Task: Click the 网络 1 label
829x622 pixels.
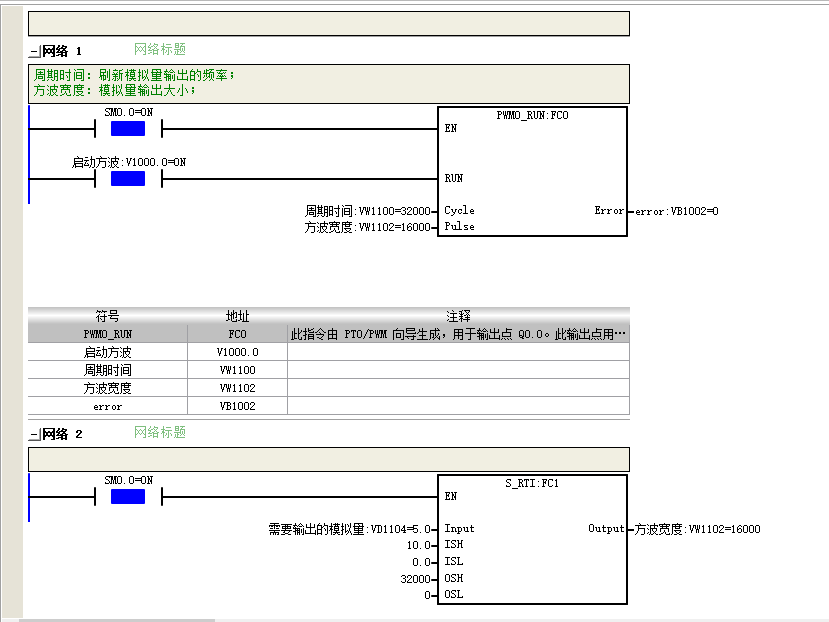Action: [x=62, y=51]
